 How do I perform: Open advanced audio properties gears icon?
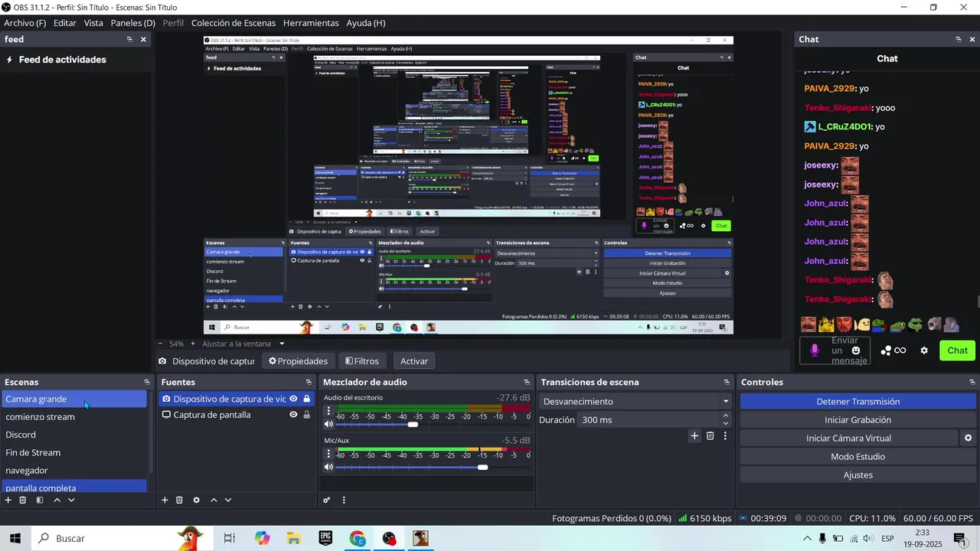(x=327, y=500)
